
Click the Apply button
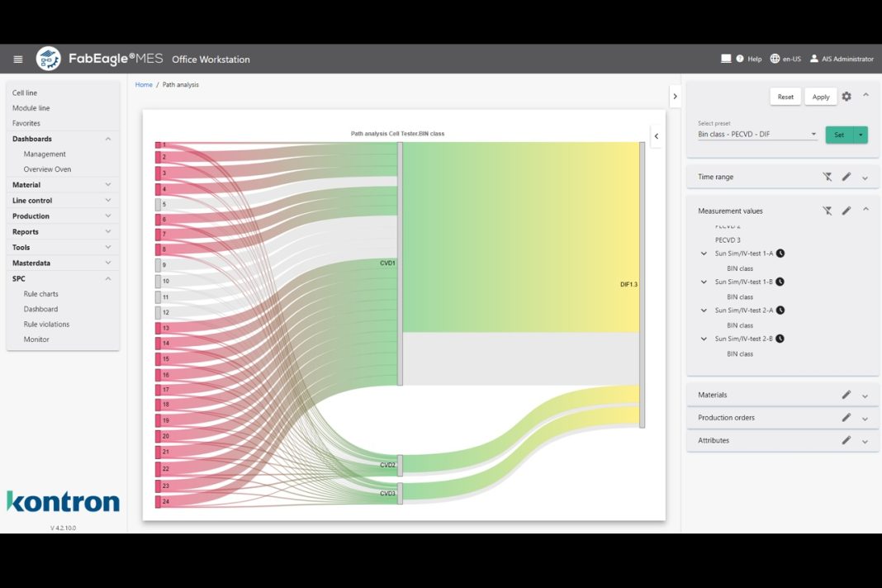pos(820,97)
